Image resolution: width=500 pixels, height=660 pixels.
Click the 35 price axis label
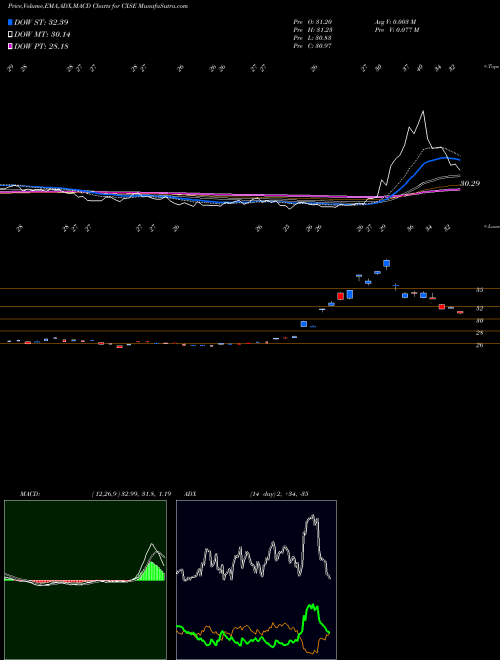point(479,290)
